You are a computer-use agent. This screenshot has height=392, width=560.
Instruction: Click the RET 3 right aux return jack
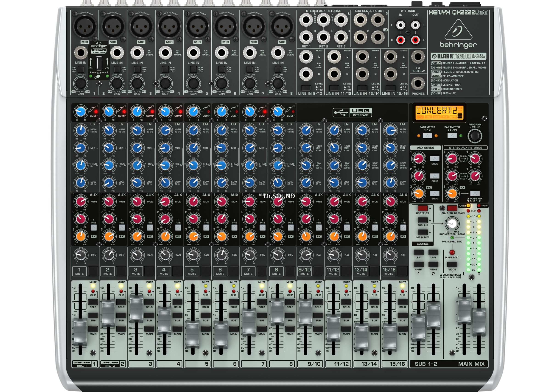341,37
